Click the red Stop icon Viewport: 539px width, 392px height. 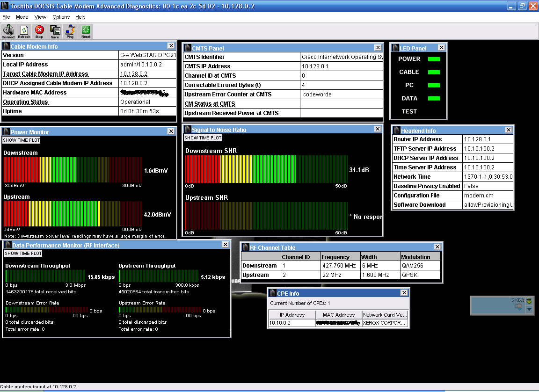click(x=39, y=31)
